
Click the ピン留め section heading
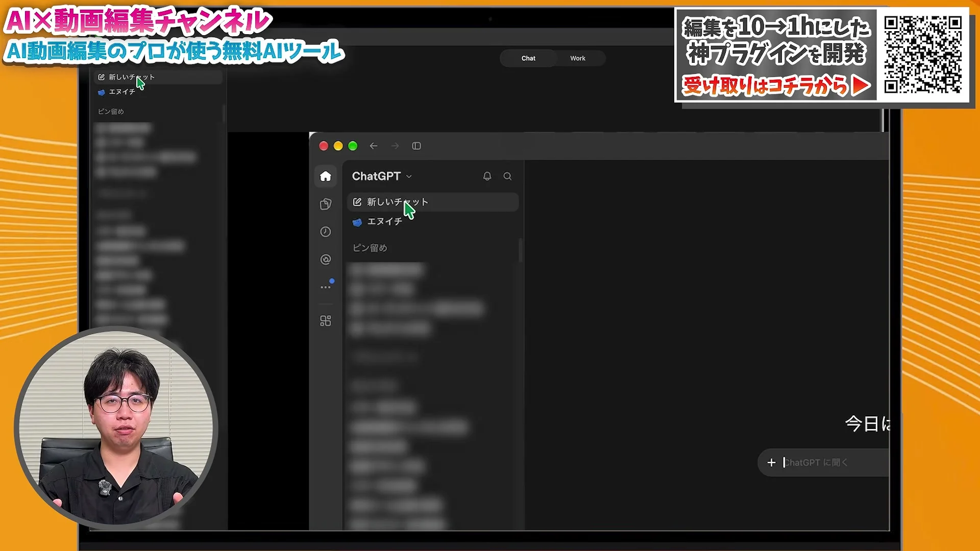(x=370, y=248)
